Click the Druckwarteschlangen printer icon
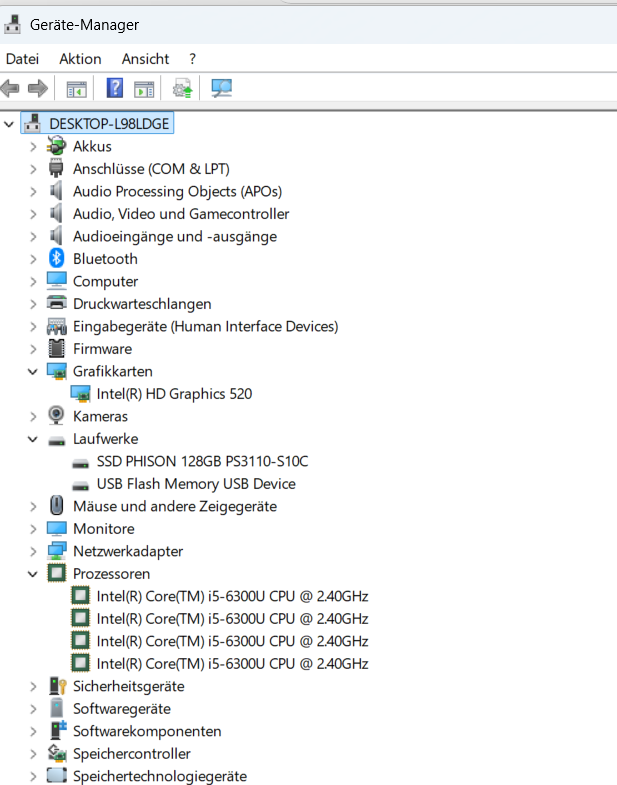 [57, 303]
